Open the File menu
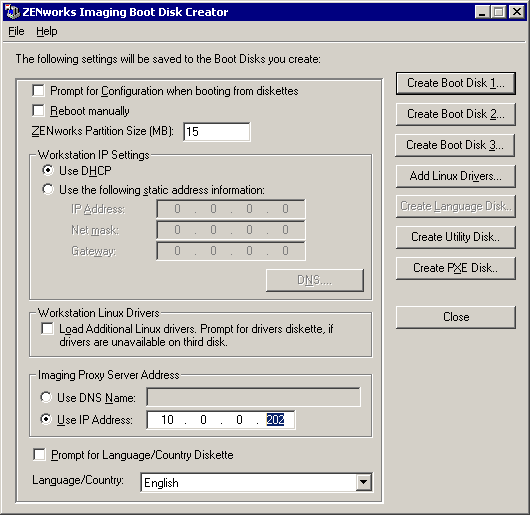 tap(16, 31)
